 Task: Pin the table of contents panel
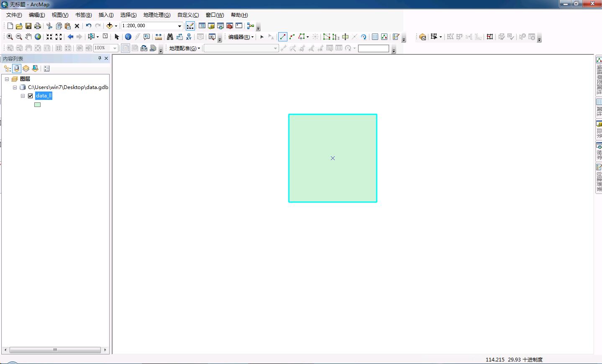pos(100,59)
